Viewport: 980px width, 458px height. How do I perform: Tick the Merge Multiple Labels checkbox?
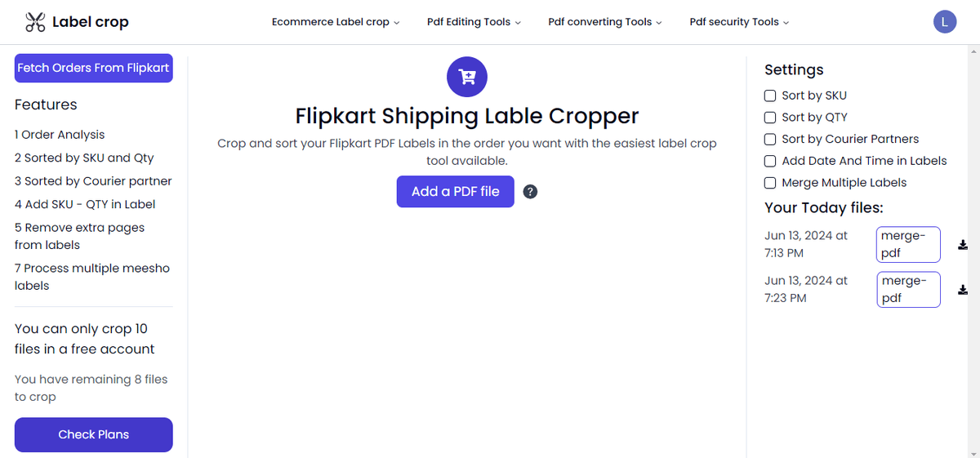(770, 183)
